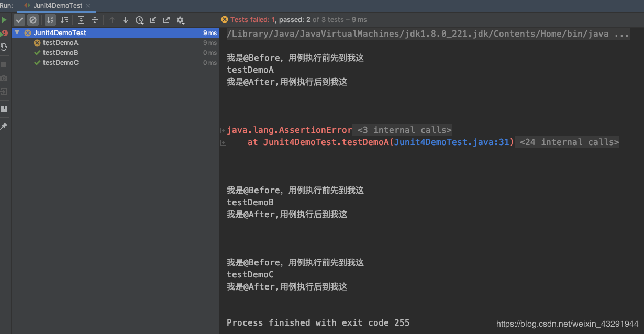
Task: Click 'testDemoB' console output line
Action: 250,202
